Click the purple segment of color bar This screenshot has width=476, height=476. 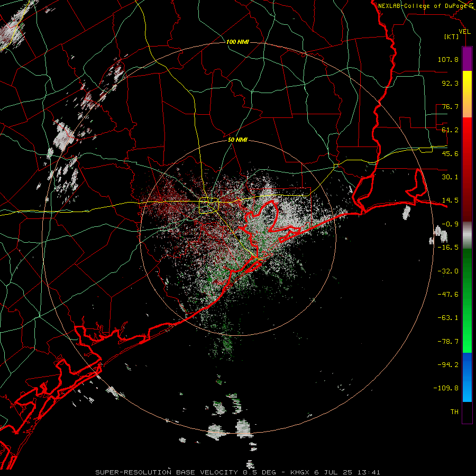467,59
